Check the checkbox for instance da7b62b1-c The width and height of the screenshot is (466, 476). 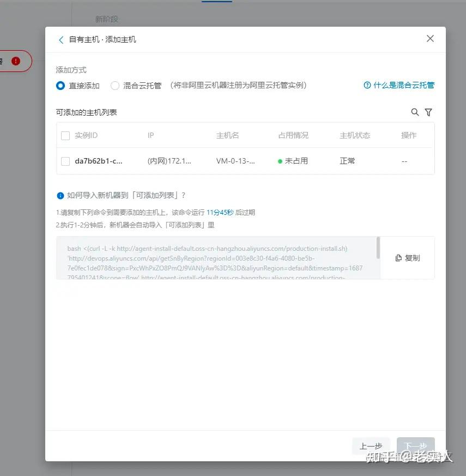(x=65, y=161)
